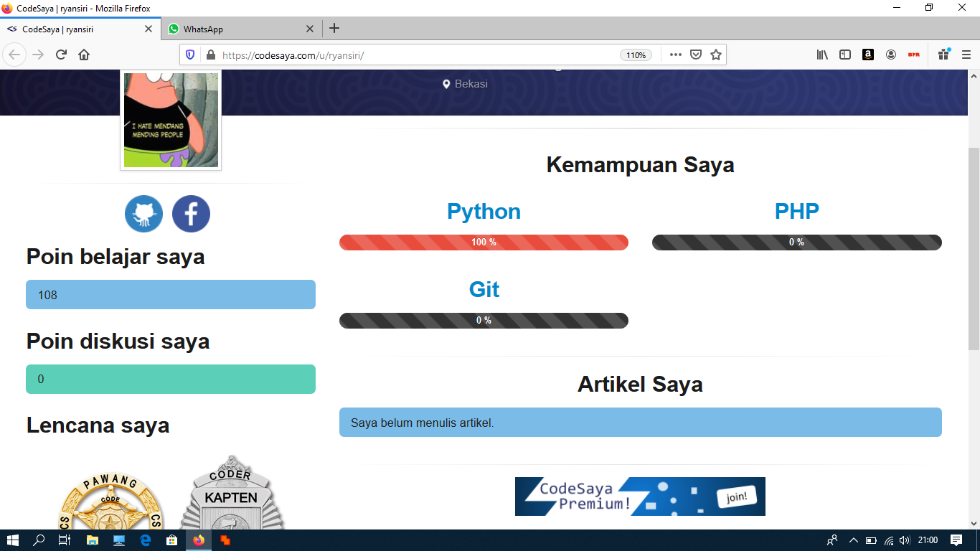Bookmark this page with star
Screen dimensions: 980x551
tap(715, 55)
